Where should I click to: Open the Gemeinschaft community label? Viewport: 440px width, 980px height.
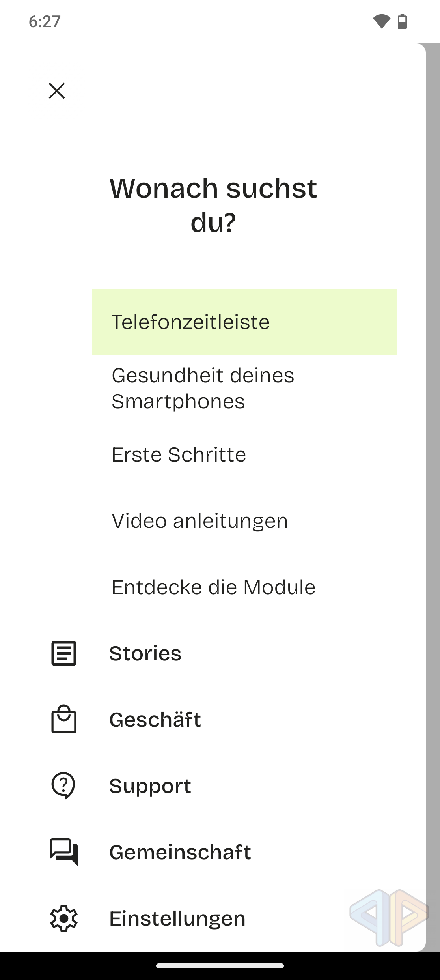[x=180, y=852]
